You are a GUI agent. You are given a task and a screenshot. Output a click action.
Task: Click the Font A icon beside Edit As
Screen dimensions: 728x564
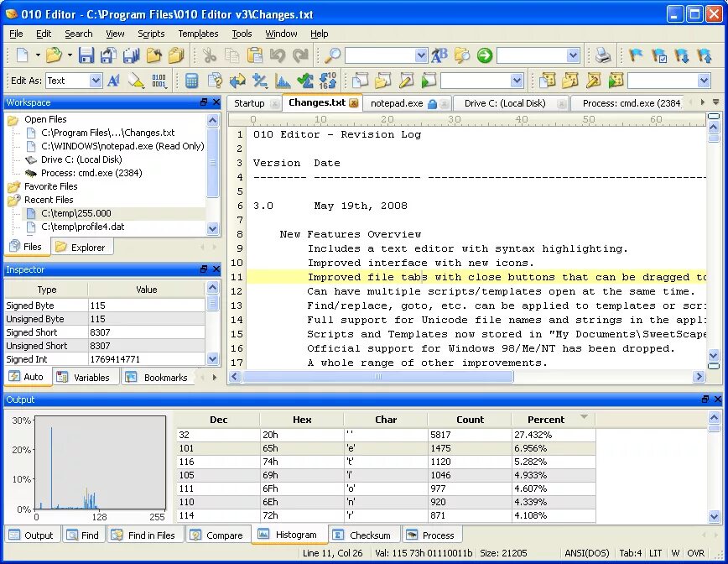(x=114, y=81)
